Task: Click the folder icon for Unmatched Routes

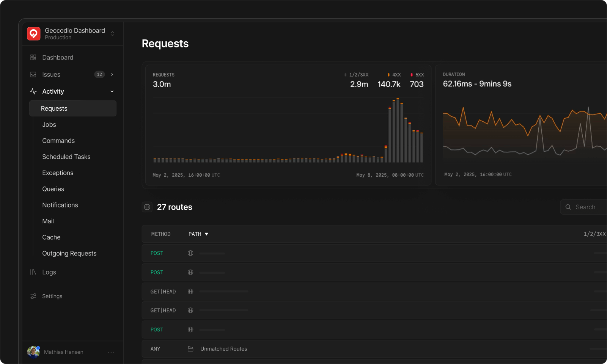Action: [190, 349]
